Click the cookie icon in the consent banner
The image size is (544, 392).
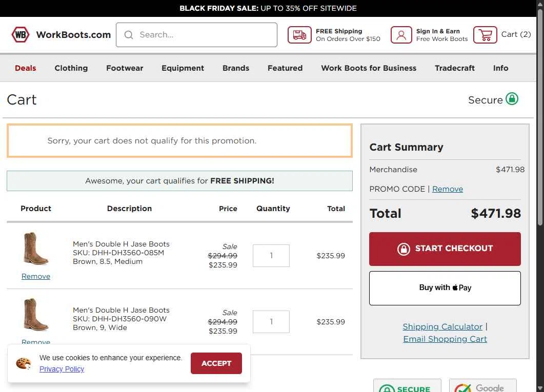(x=24, y=363)
